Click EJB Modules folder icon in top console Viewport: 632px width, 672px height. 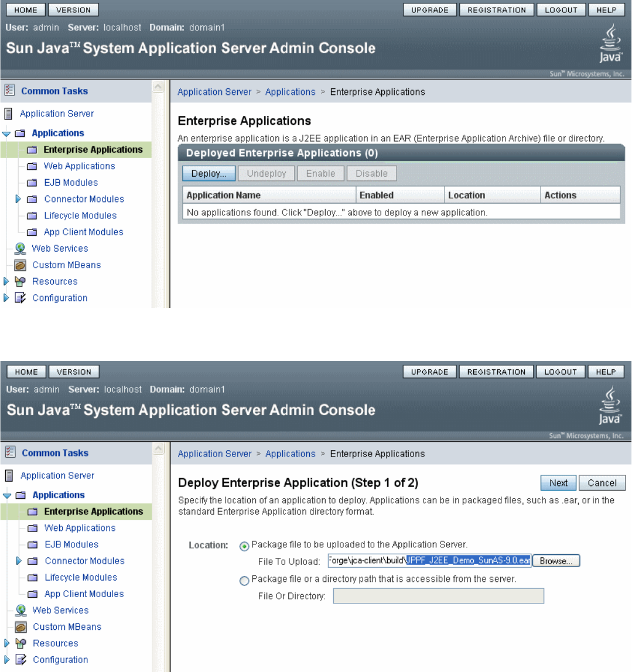point(32,183)
